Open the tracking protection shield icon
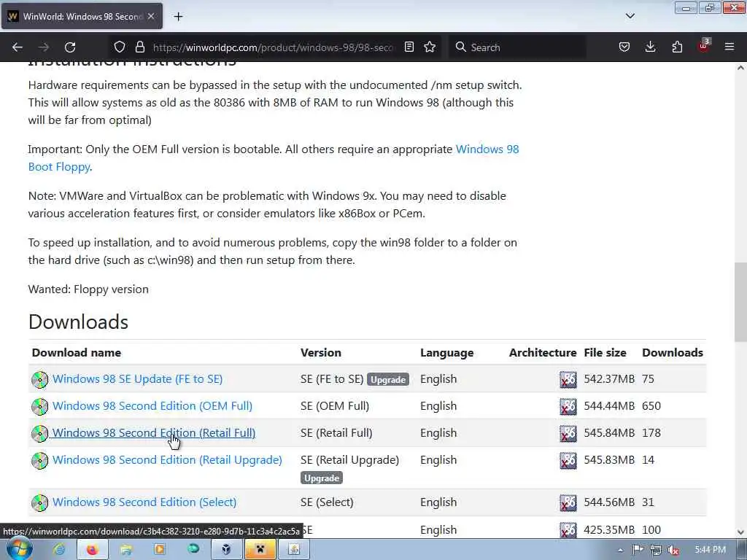The image size is (747, 560). click(120, 47)
